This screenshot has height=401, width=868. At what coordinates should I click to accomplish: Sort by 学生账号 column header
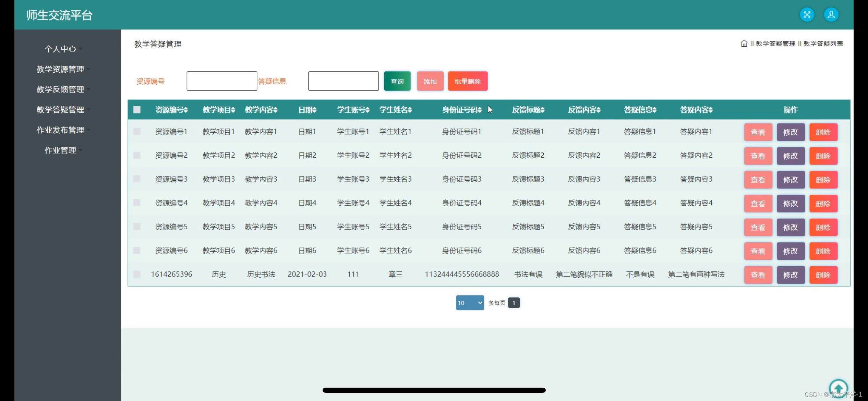353,110
